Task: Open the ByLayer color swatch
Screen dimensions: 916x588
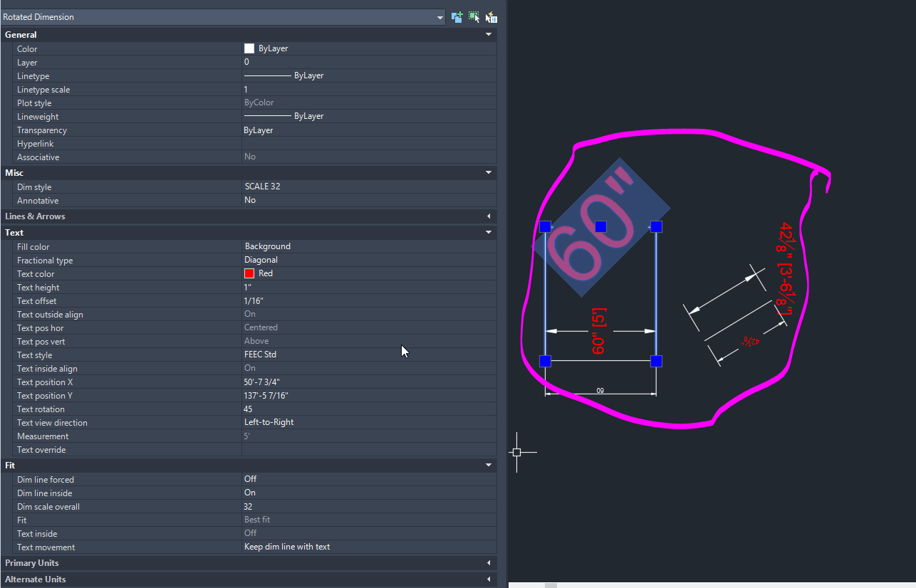Action: coord(249,48)
